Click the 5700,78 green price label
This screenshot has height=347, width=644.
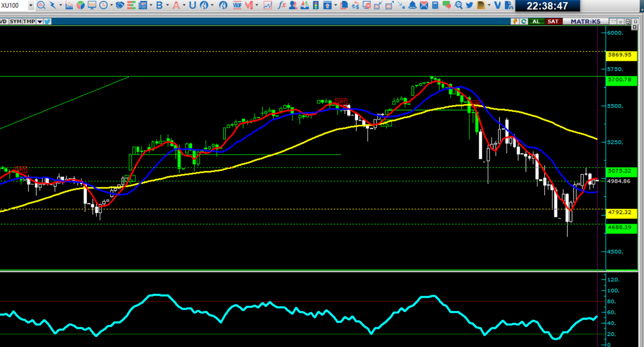point(622,80)
